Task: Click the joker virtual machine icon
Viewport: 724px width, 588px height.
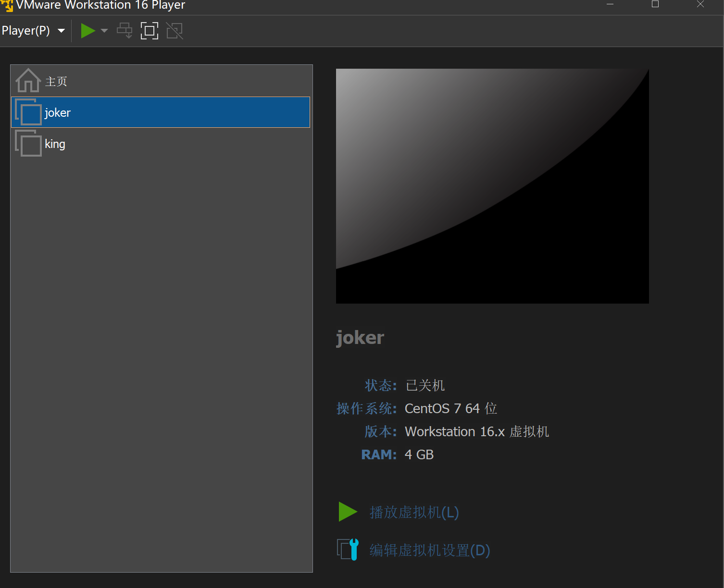Action: click(x=28, y=112)
